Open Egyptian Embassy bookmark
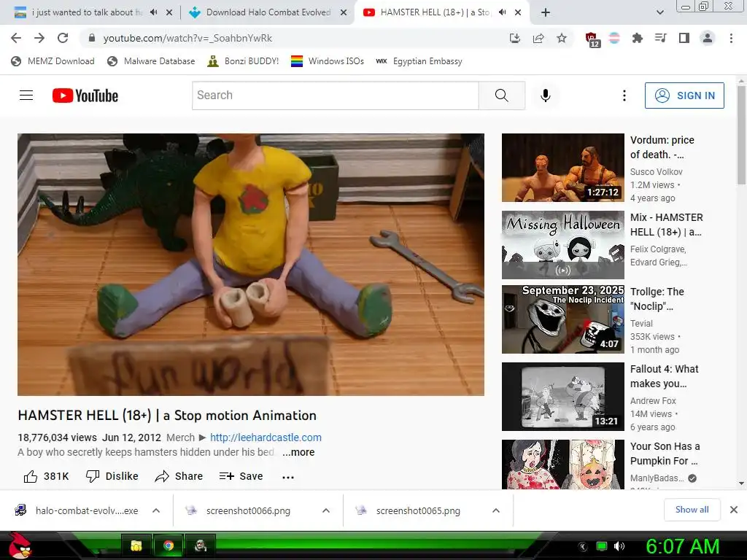The height and width of the screenshot is (560, 747). coord(419,61)
